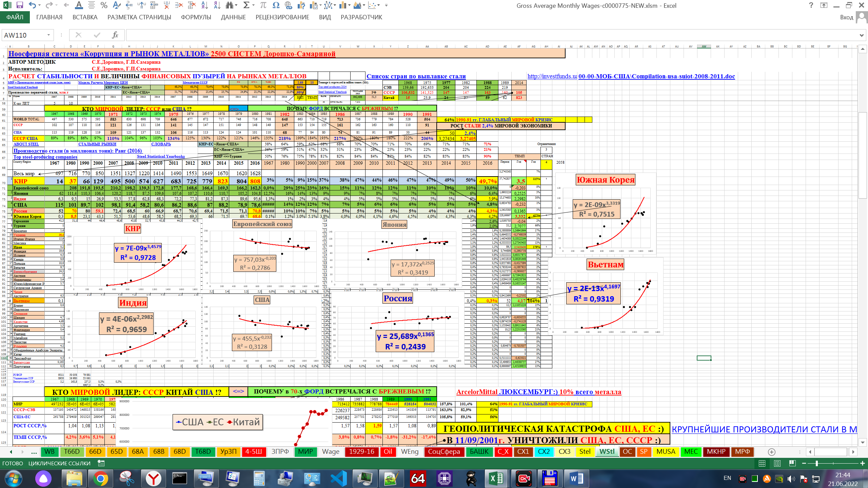Click the Save icon in quick access toolbar
The width and height of the screenshot is (868, 488).
[x=19, y=5]
